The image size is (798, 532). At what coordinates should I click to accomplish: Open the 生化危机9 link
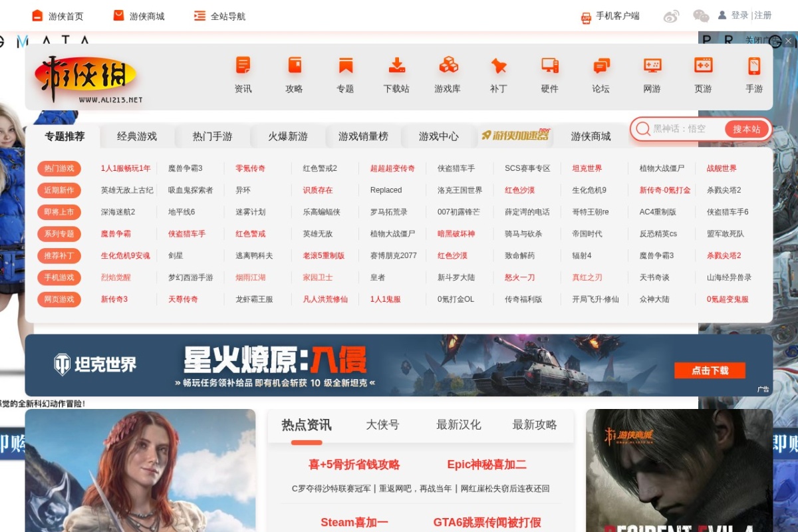[589, 190]
